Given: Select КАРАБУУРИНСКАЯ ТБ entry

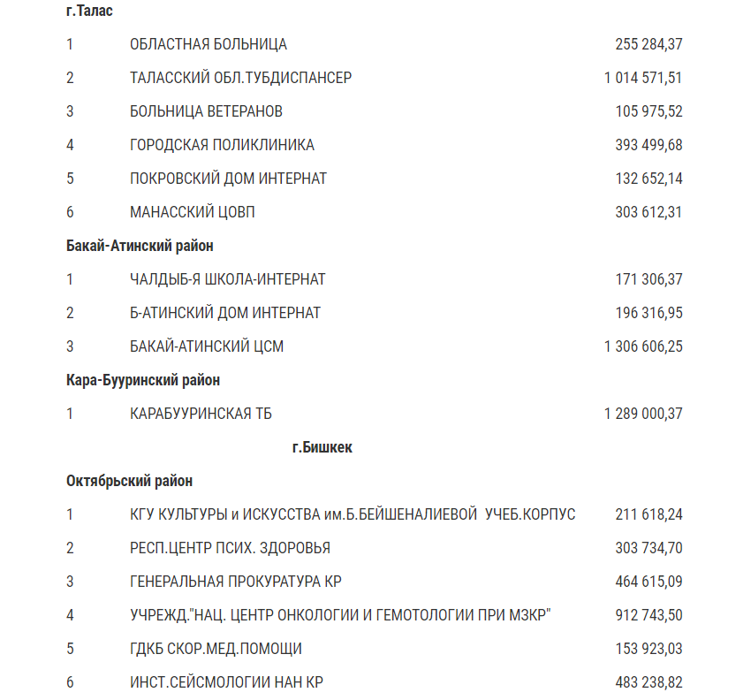Looking at the screenshot, I should click(x=201, y=414).
